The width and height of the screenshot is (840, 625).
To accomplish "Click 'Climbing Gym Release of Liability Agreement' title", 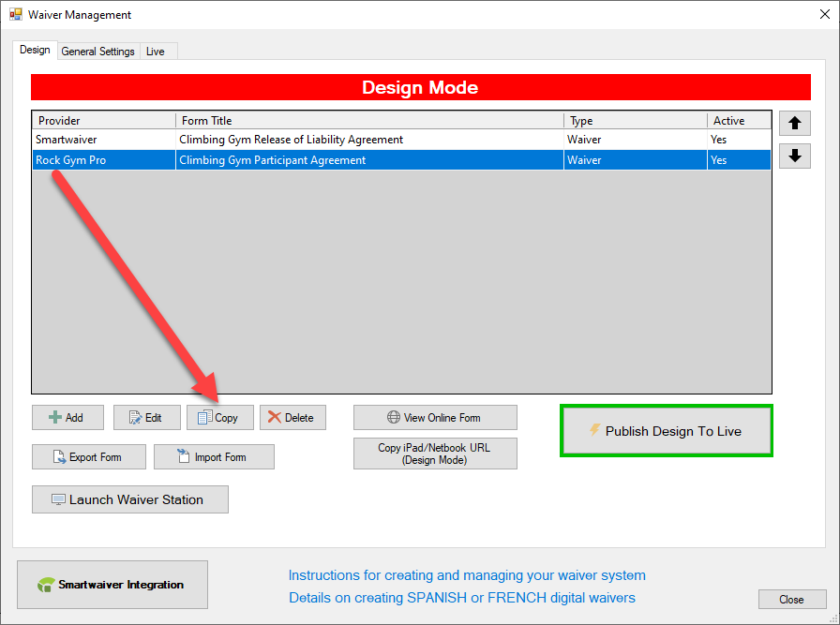I will click(291, 140).
